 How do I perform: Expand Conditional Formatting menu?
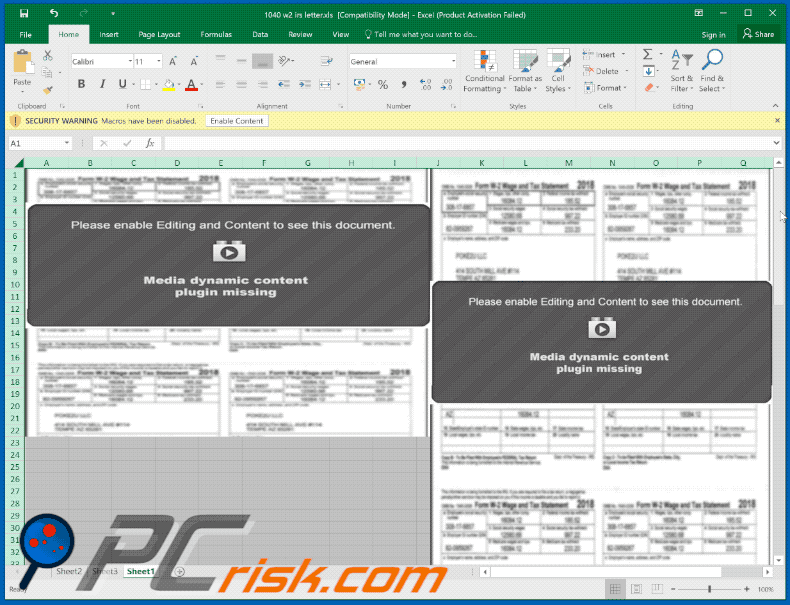click(x=484, y=71)
